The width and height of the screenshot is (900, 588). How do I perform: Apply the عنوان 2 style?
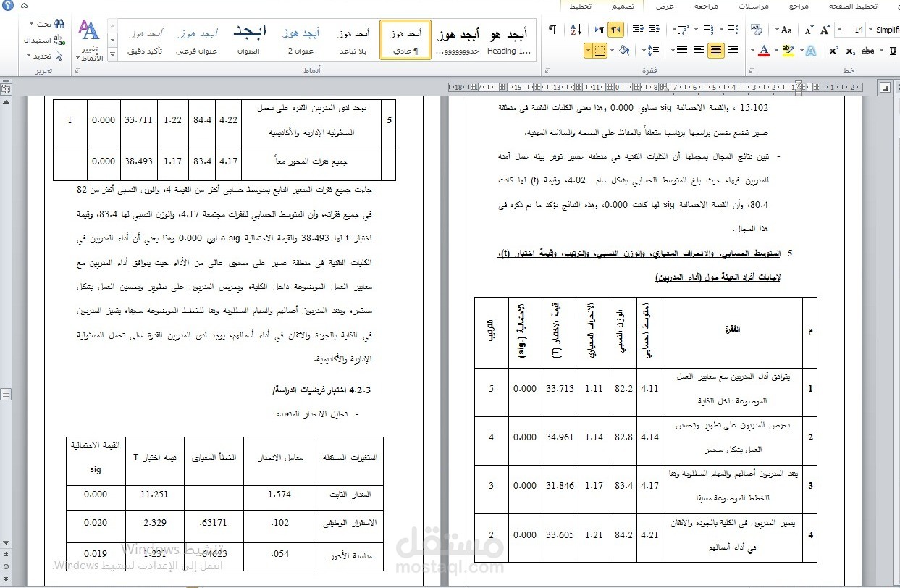tap(301, 41)
